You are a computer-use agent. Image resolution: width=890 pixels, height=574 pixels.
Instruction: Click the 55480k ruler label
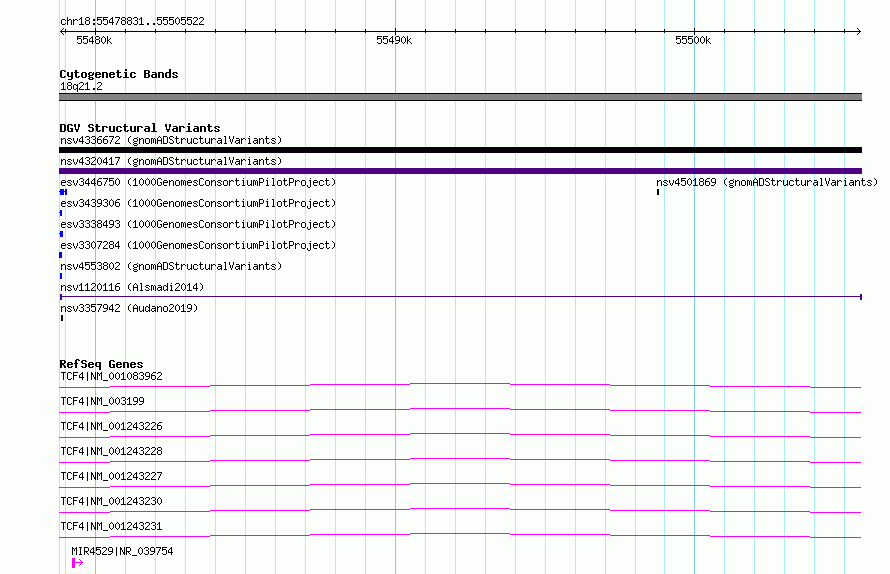[94, 40]
